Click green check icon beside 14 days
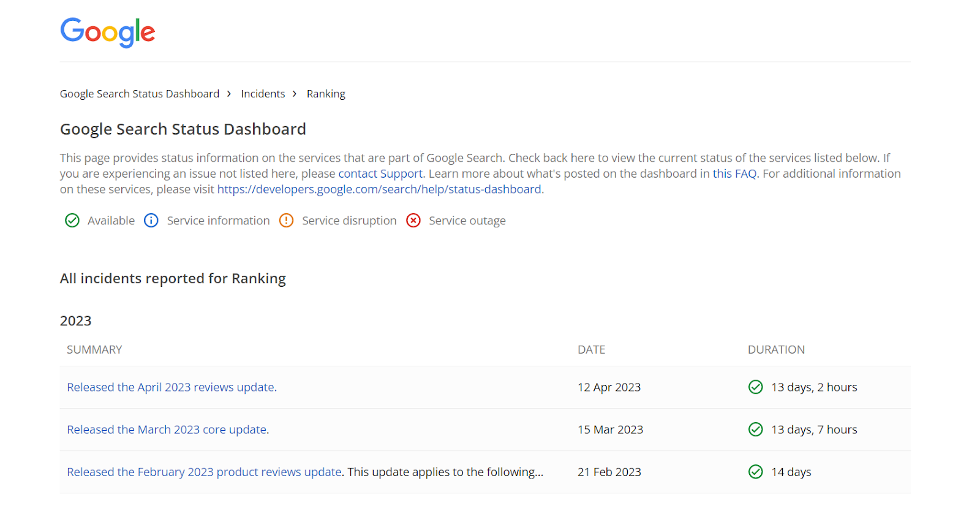Screen dimensions: 980x519 [x=755, y=472]
